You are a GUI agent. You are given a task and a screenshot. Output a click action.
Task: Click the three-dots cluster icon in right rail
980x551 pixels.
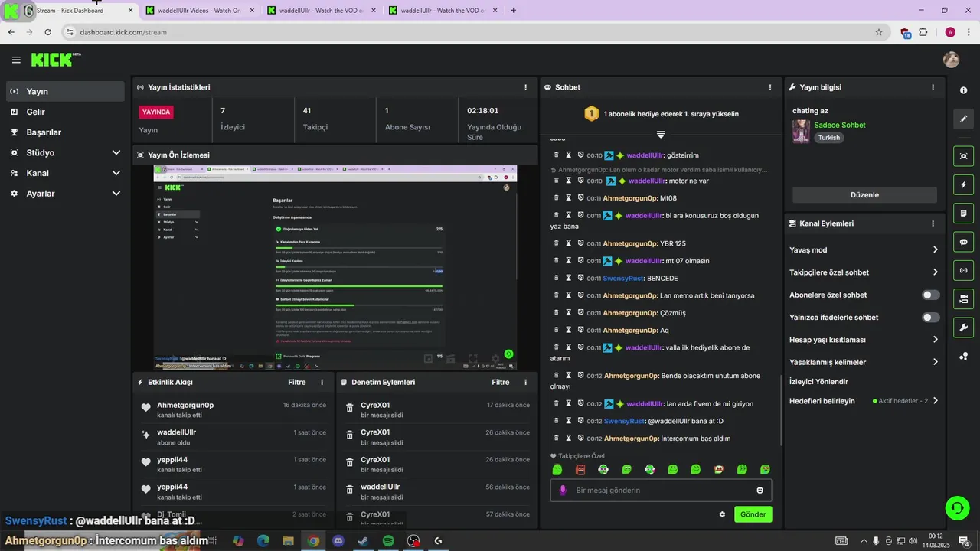pyautogui.click(x=963, y=356)
